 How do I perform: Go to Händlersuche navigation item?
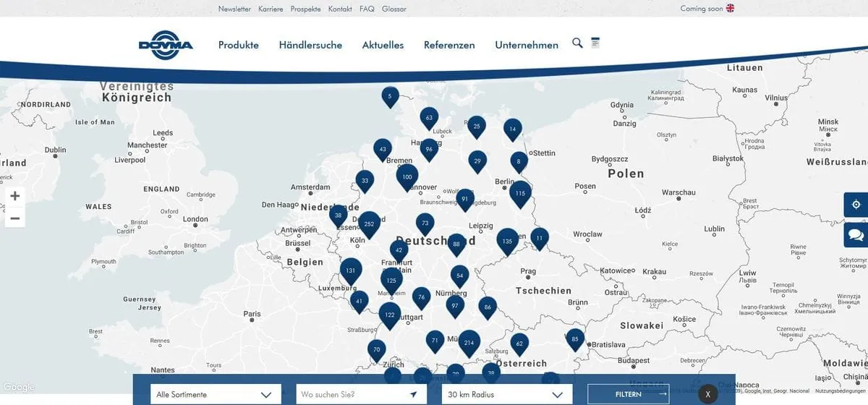[310, 45]
